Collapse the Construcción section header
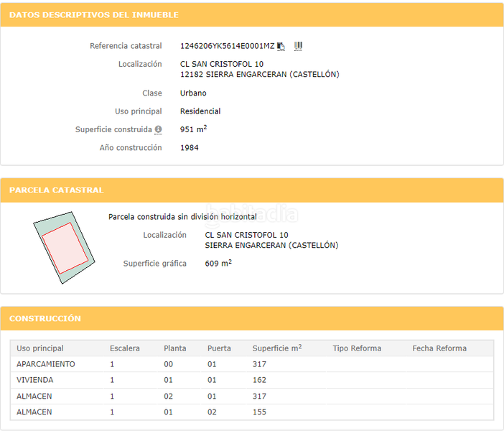The height and width of the screenshot is (431, 504). pyautogui.click(x=45, y=318)
